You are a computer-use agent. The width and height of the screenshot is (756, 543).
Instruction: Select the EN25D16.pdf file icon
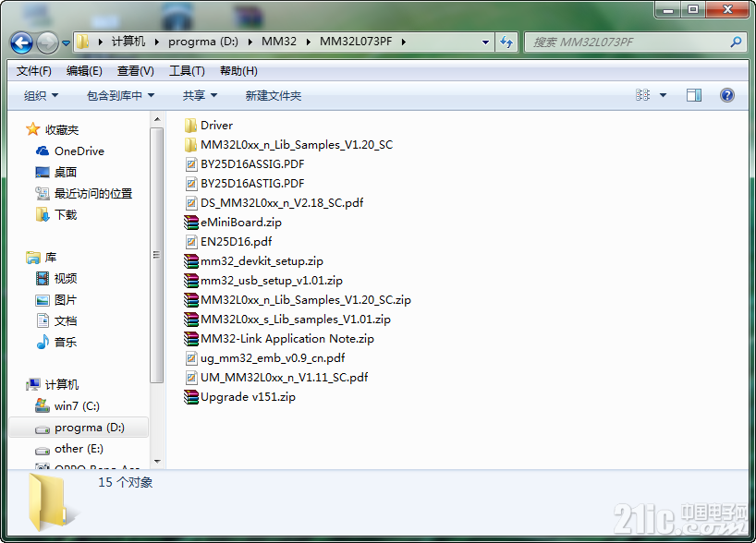pyautogui.click(x=191, y=242)
